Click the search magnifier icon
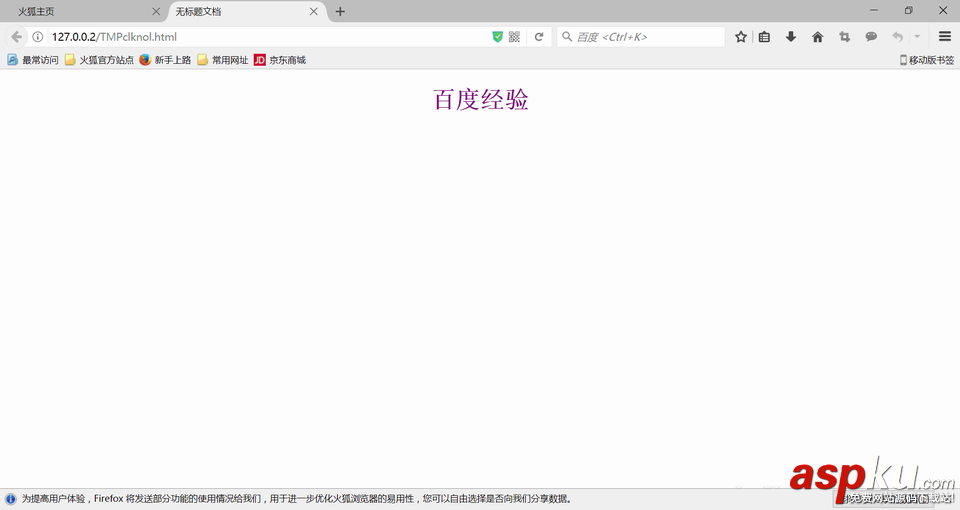960x510 pixels. pyautogui.click(x=567, y=37)
